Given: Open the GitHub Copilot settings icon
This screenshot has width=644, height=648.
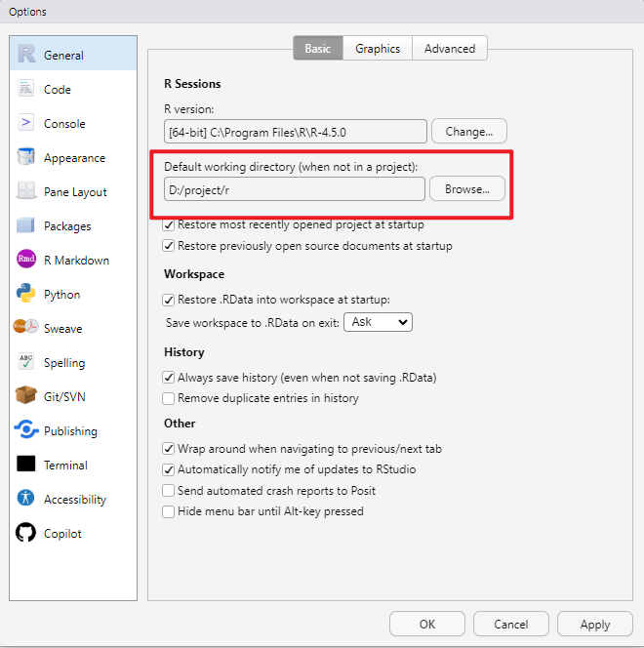Looking at the screenshot, I should (x=26, y=534).
